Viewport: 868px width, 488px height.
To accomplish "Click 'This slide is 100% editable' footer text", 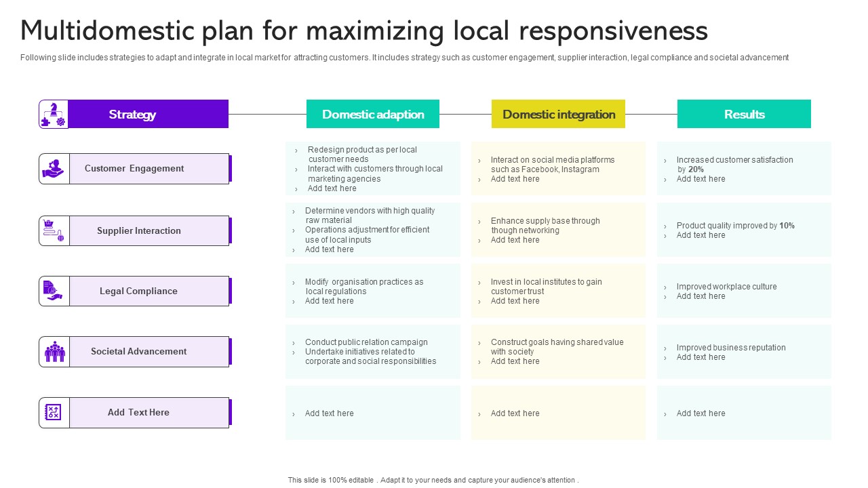I will click(433, 480).
